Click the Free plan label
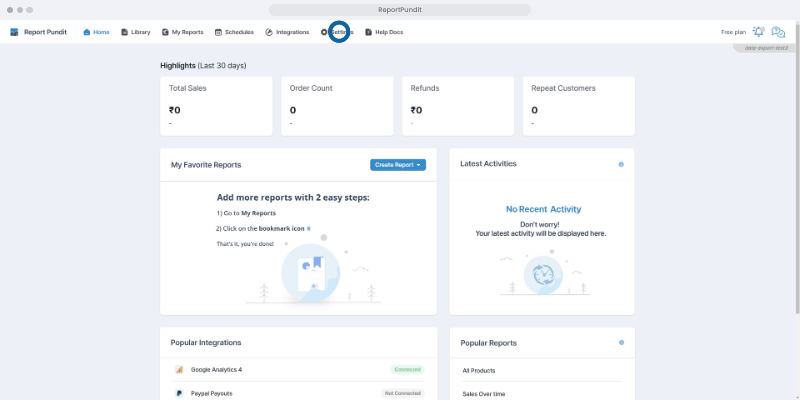 click(733, 32)
